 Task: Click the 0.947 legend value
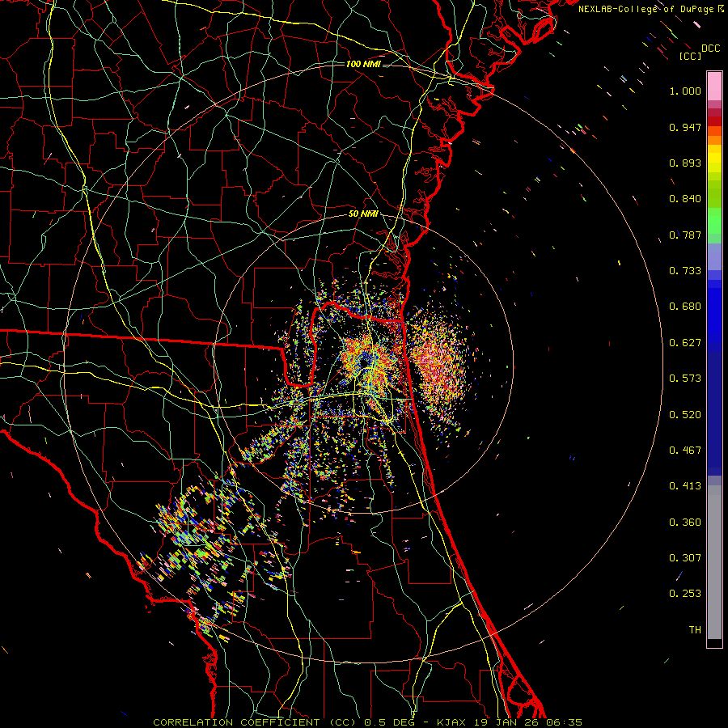(685, 127)
